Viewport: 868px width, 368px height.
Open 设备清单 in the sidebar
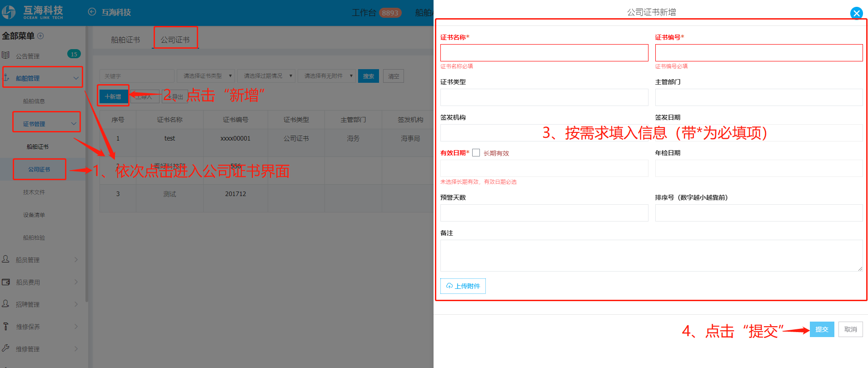point(34,215)
